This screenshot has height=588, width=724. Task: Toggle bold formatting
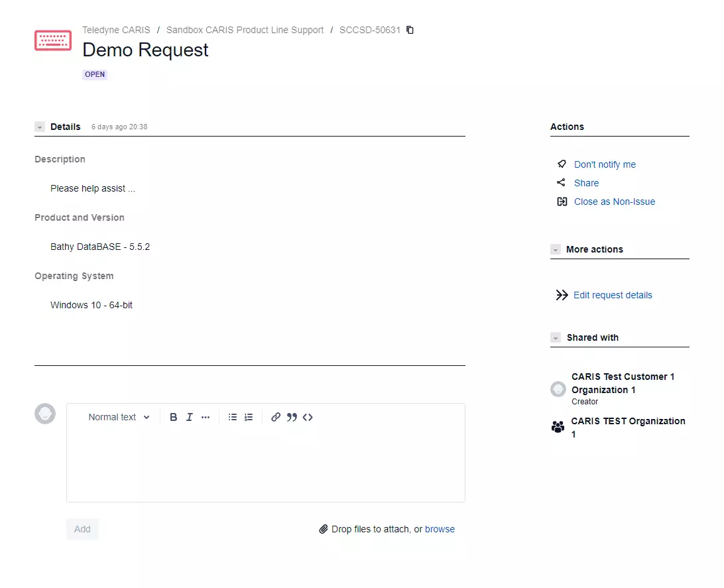click(173, 417)
